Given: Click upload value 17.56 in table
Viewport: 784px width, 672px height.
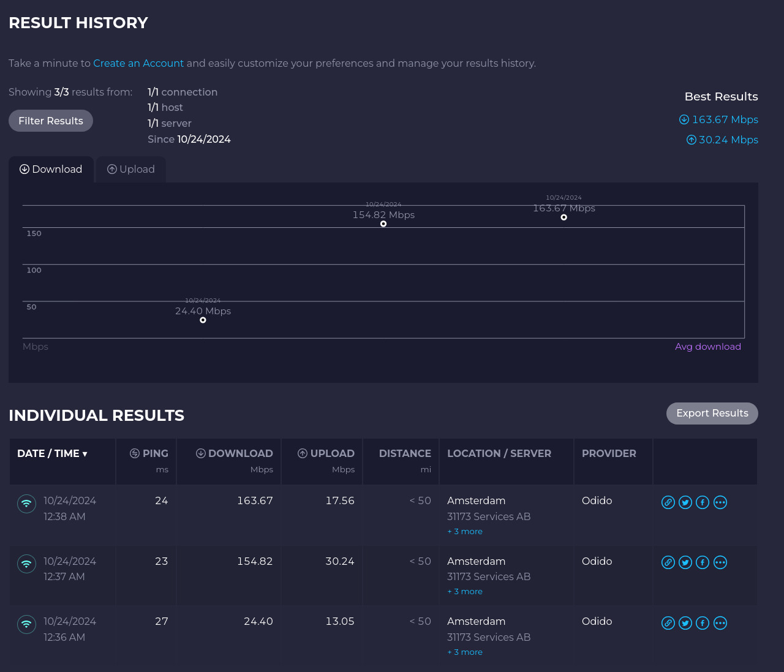Looking at the screenshot, I should click(340, 500).
